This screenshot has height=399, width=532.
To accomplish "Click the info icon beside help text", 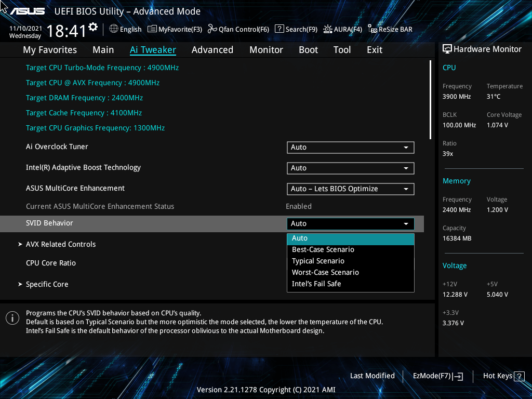I will tap(12, 318).
